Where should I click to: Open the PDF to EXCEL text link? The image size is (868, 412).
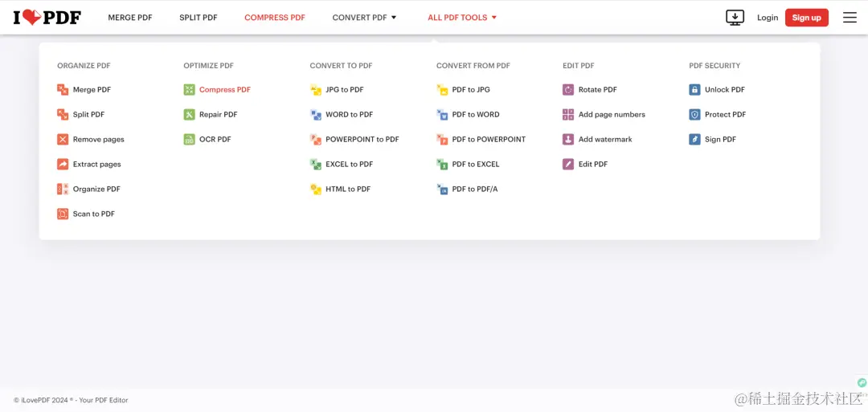[476, 165]
